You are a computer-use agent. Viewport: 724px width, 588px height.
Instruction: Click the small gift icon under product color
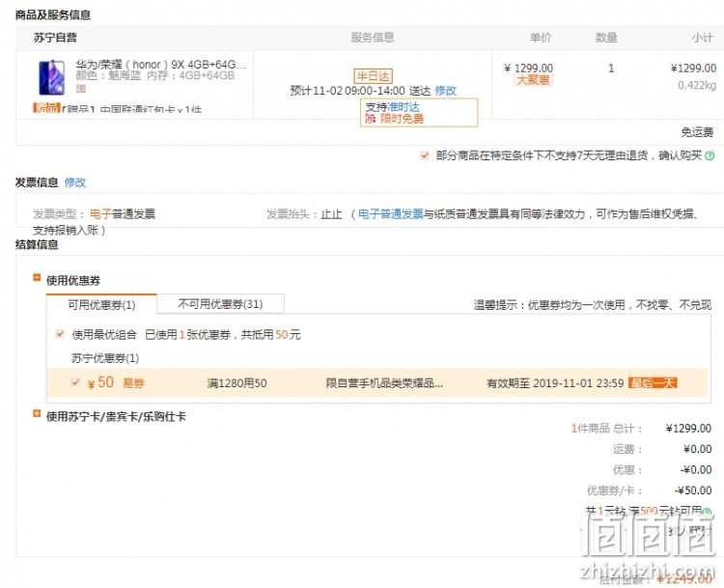(x=81, y=88)
